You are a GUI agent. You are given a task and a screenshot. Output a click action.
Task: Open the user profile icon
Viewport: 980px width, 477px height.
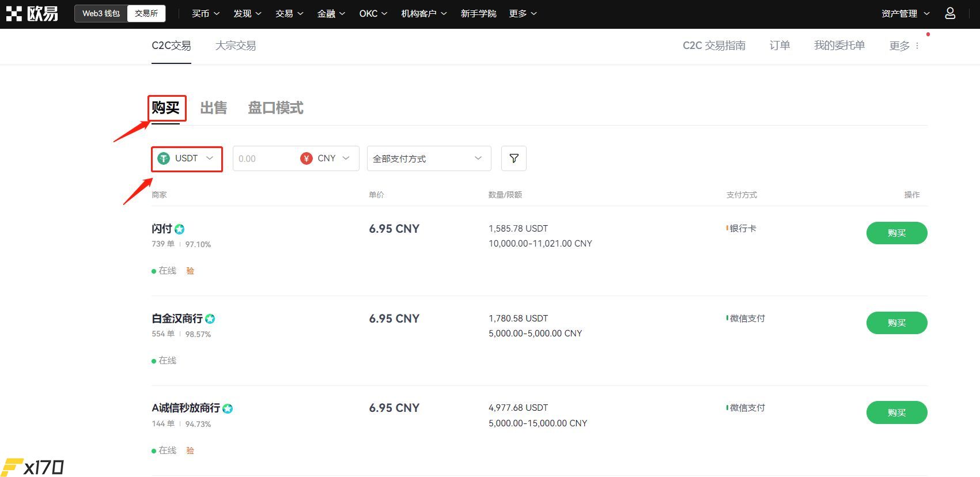[950, 13]
